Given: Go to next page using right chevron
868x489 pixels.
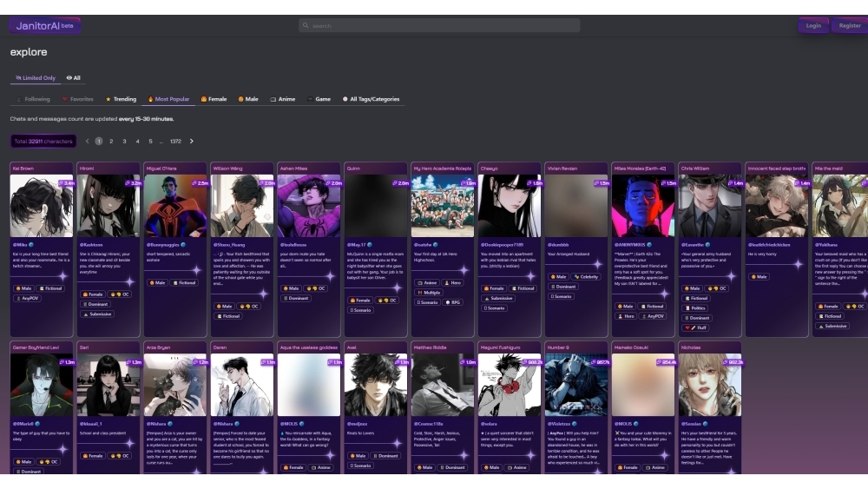Looking at the screenshot, I should pos(192,141).
